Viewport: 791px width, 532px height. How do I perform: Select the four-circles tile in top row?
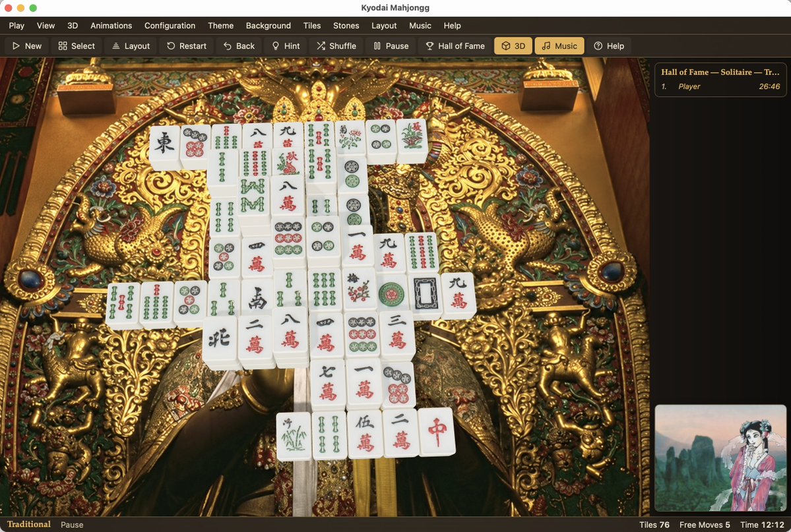[x=381, y=138]
